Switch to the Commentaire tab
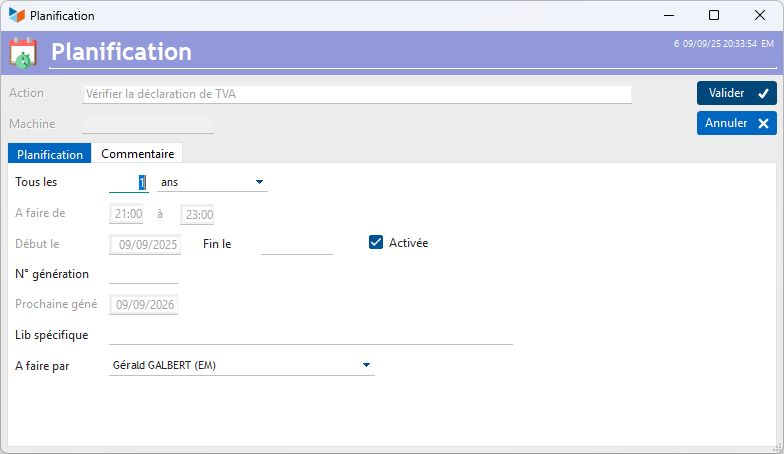Screen dimensions: 784x454 pyautogui.click(x=137, y=154)
